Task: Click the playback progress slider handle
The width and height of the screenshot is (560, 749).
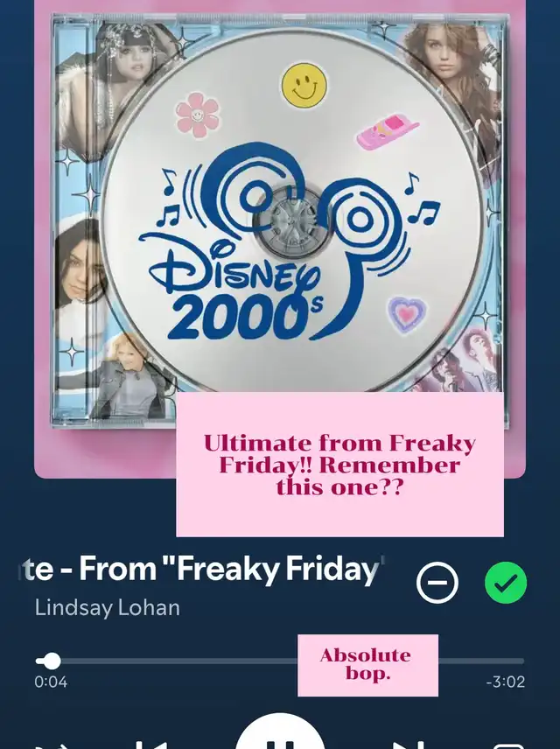Action: (51, 661)
